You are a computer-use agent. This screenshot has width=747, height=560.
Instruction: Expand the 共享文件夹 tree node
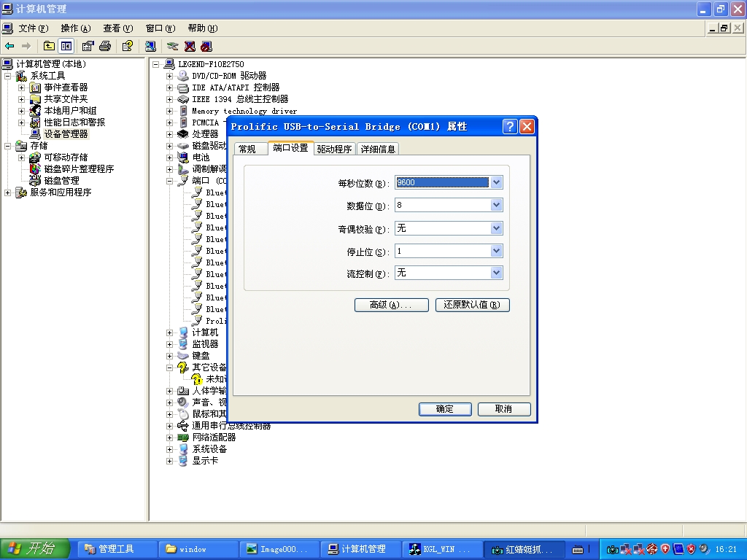tap(21, 99)
